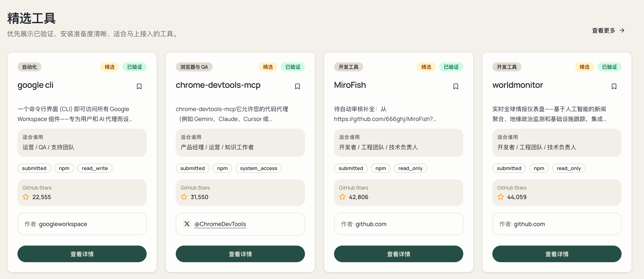Image resolution: width=644 pixels, height=279 pixels.
Task: Click the arrow icon beside 查看更多
Action: (622, 31)
